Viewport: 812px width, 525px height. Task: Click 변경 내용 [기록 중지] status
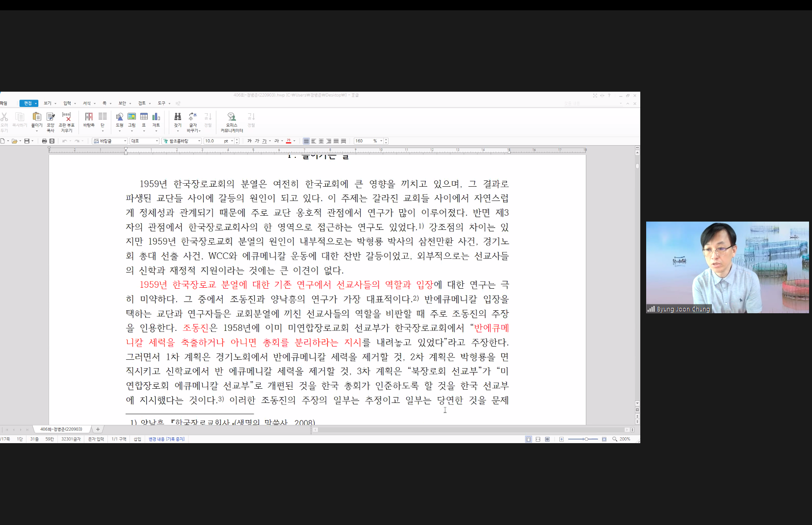pyautogui.click(x=167, y=439)
